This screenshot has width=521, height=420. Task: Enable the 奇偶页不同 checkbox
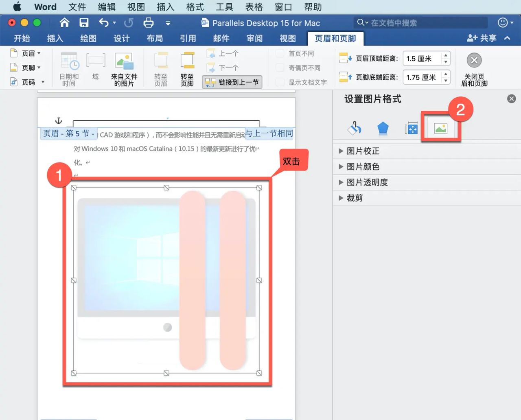point(280,68)
